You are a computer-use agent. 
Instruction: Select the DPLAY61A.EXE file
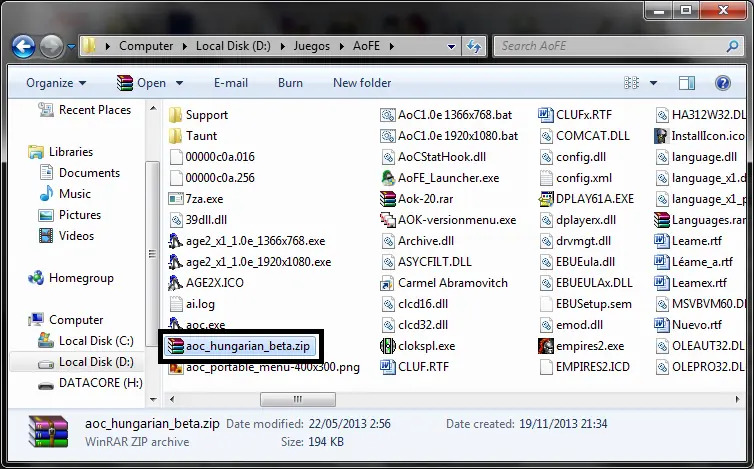pos(587,199)
